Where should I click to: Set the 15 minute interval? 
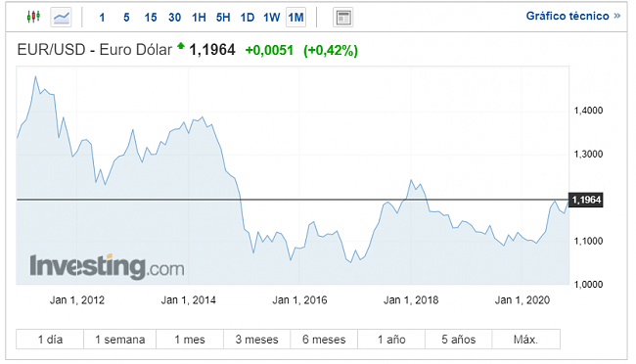click(x=151, y=18)
